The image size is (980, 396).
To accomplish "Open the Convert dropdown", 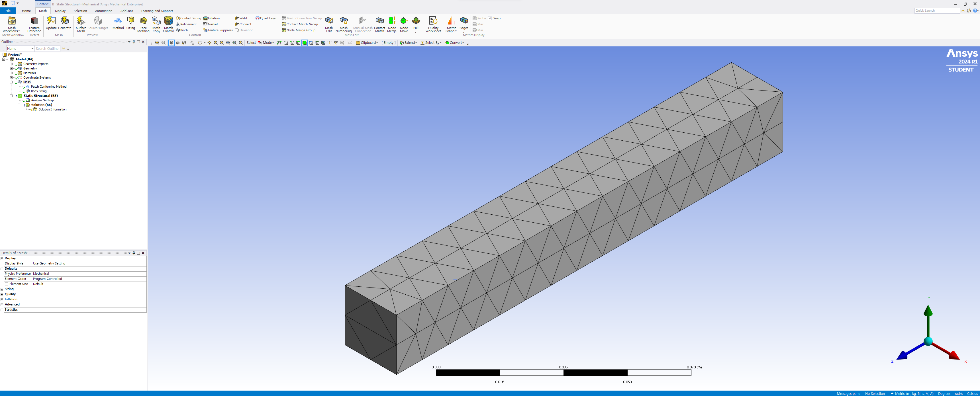I will [455, 43].
